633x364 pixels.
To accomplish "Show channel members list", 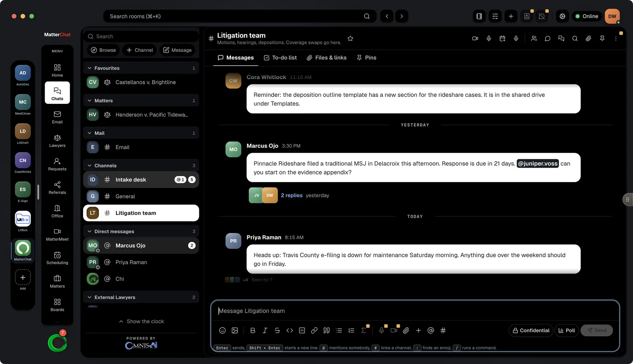I will [x=534, y=38].
